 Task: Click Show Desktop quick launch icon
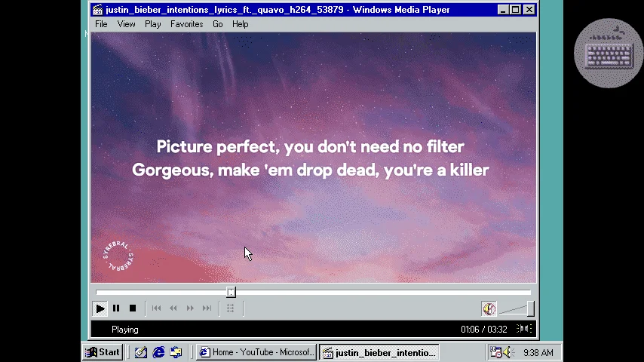tap(141, 352)
